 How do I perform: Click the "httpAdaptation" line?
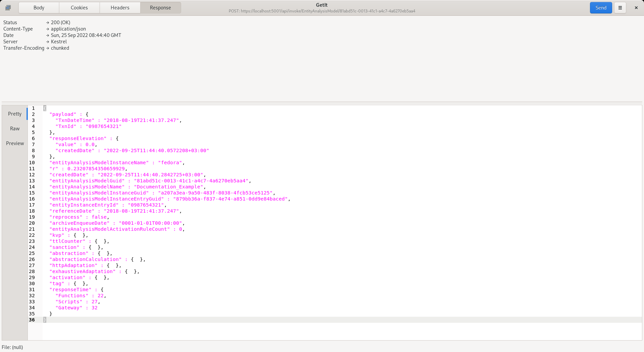[x=85, y=265]
